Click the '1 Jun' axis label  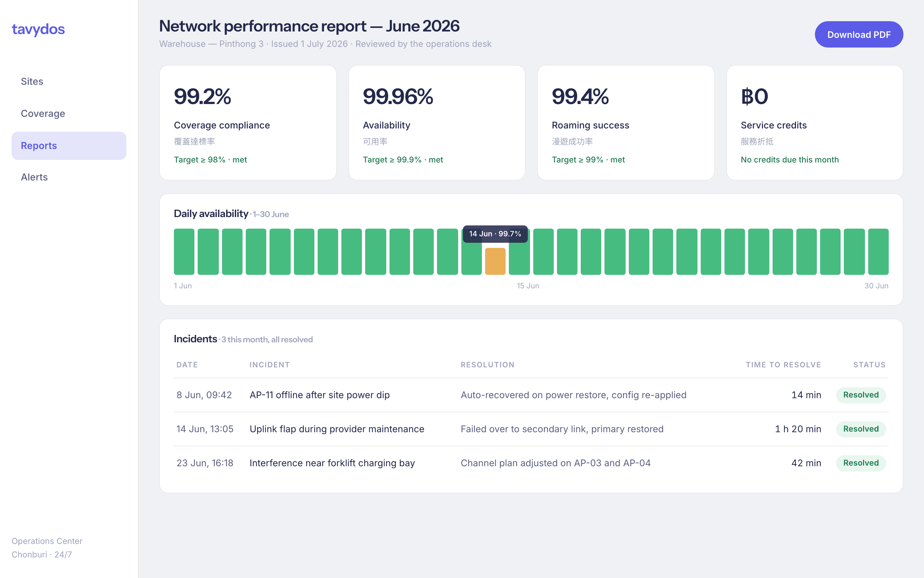pyautogui.click(x=183, y=286)
